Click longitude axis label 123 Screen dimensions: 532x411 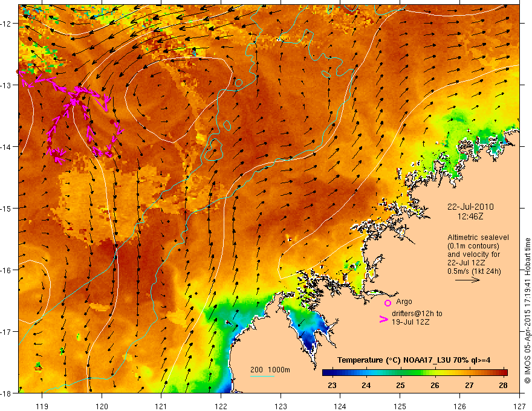pyautogui.click(x=281, y=406)
